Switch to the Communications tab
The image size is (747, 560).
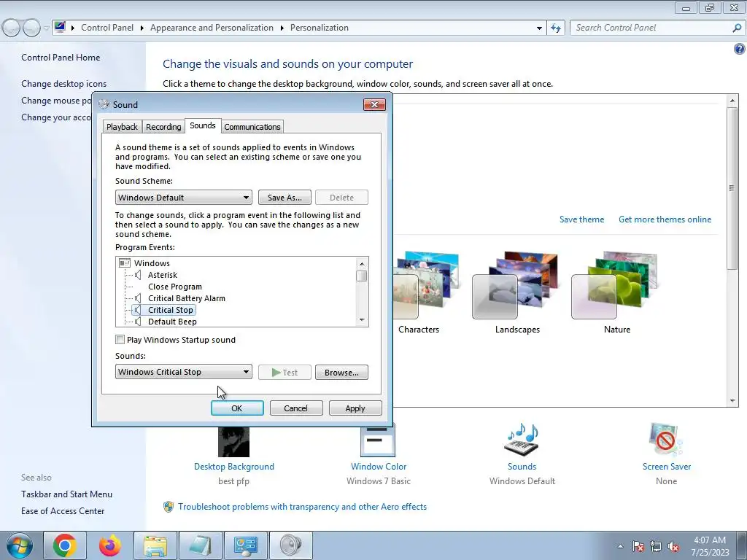pyautogui.click(x=252, y=127)
